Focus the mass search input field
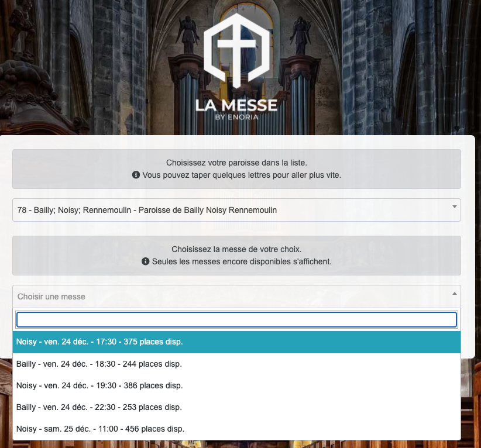 [236, 319]
